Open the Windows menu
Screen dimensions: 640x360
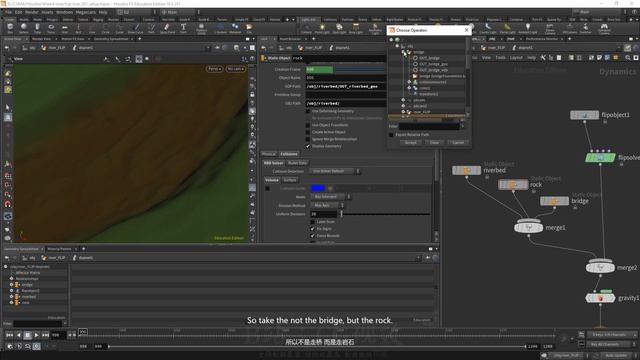pos(64,12)
